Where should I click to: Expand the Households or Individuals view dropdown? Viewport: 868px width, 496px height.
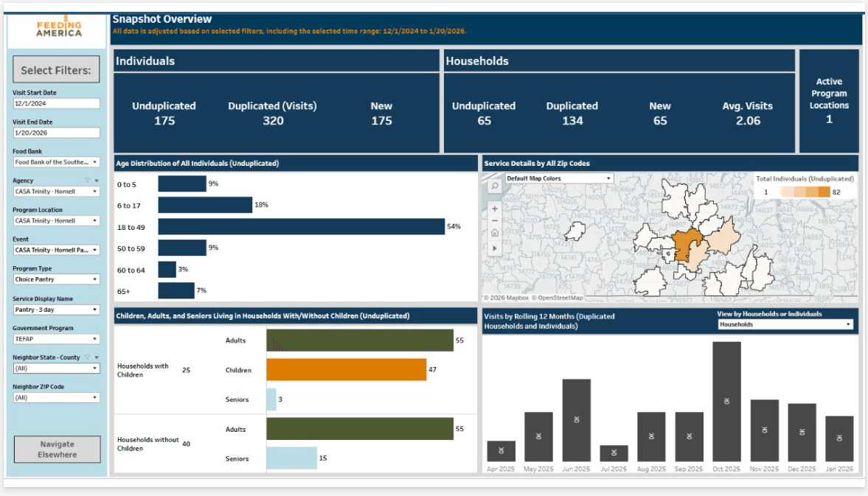pos(785,324)
